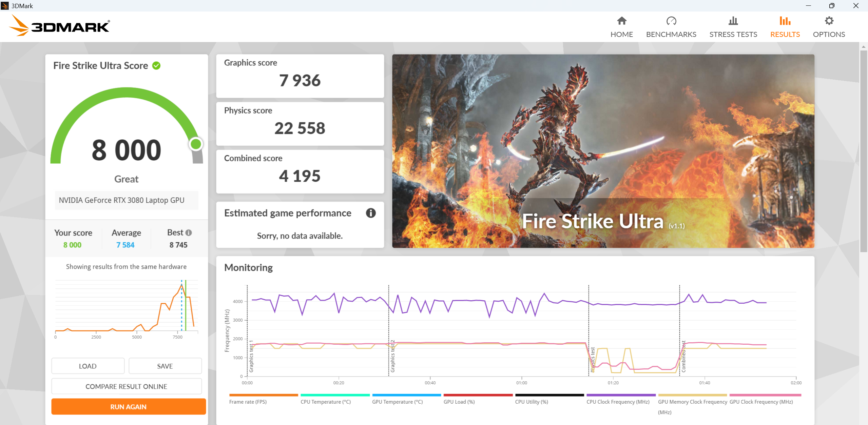Toggle CPU Temperature legend series
868x425 pixels.
tap(325, 402)
